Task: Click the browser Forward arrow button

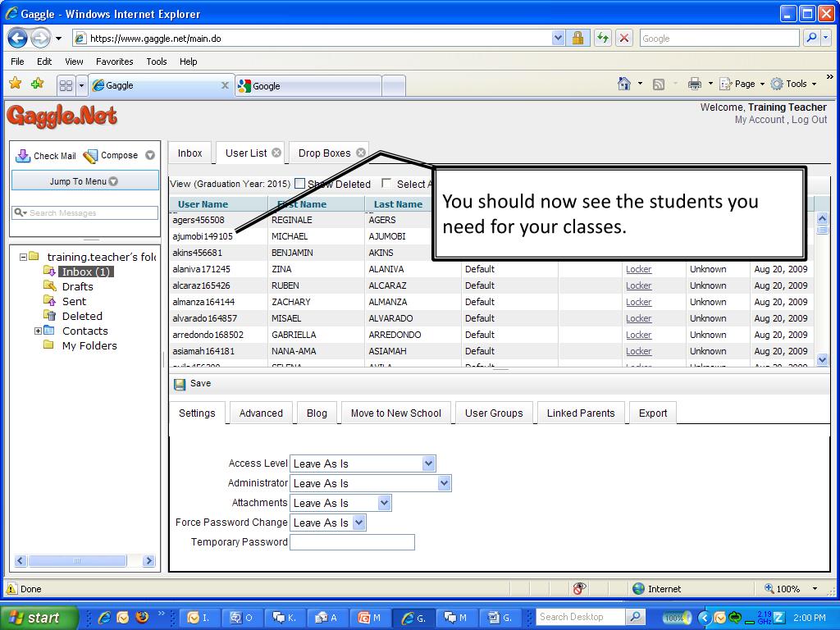Action: [x=41, y=38]
